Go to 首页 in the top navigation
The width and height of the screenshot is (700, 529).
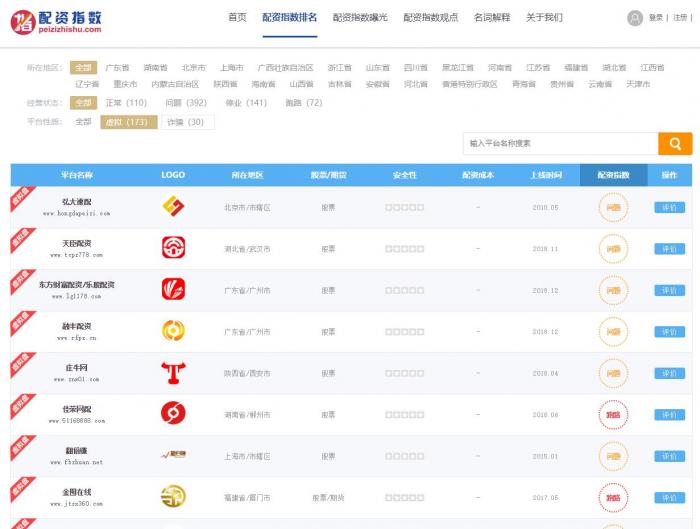pyautogui.click(x=237, y=18)
